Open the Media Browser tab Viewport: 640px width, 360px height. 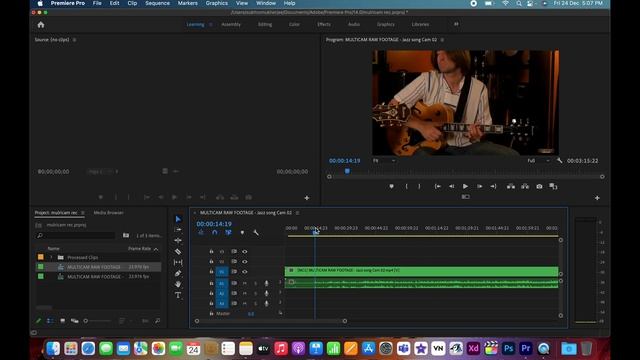pyautogui.click(x=109, y=213)
